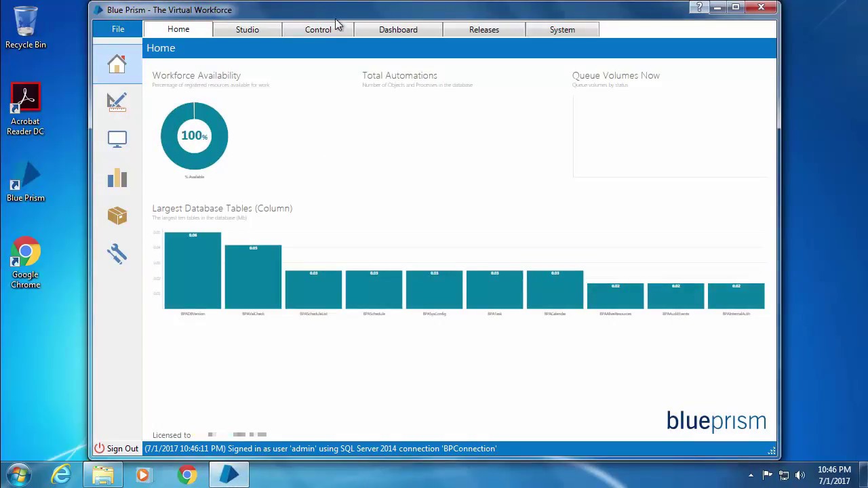The image size is (868, 488).
Task: Switch to the Home tab
Action: (178, 29)
